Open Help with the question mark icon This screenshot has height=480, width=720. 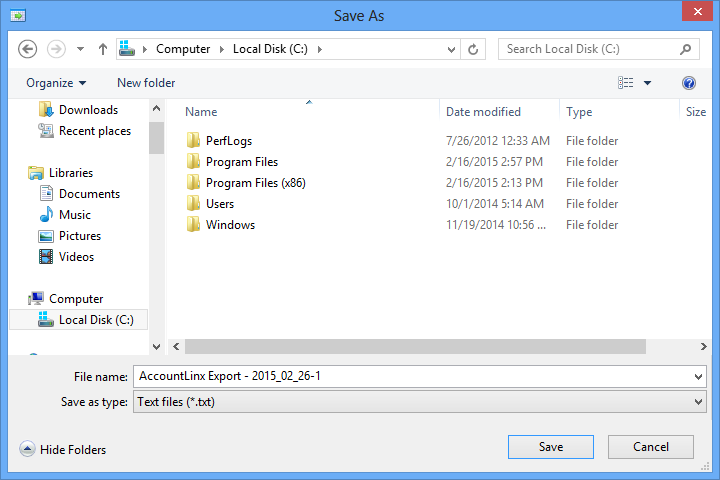pyautogui.click(x=689, y=83)
